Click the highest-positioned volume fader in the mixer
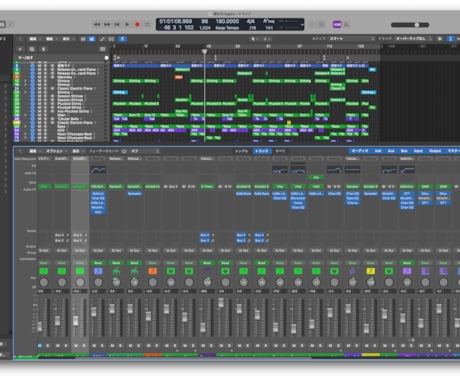This screenshot has height=380, width=460. click(x=221, y=303)
